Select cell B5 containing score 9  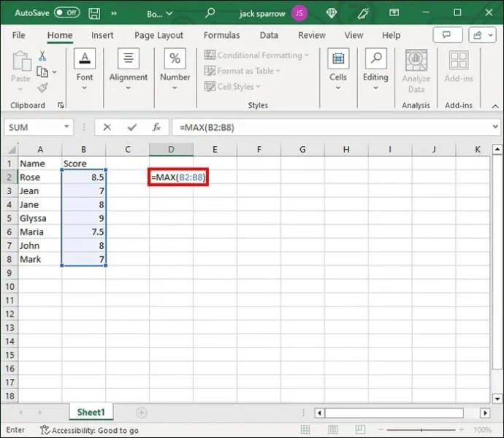[84, 218]
